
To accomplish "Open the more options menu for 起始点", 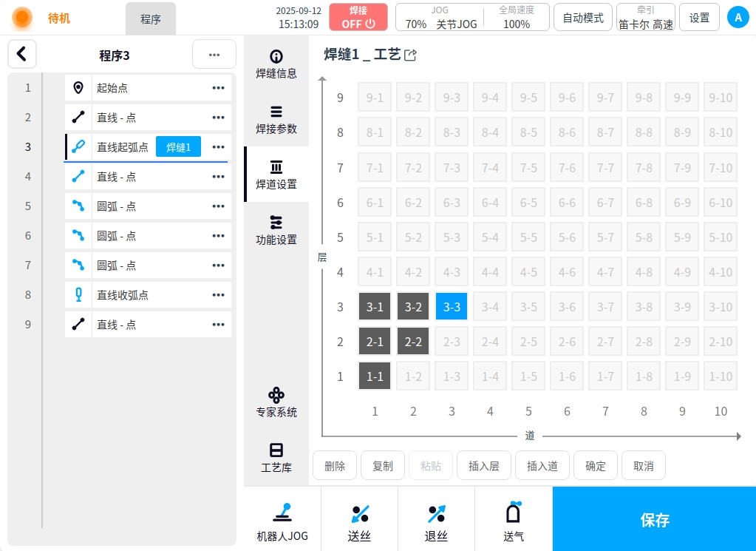I will tap(218, 88).
